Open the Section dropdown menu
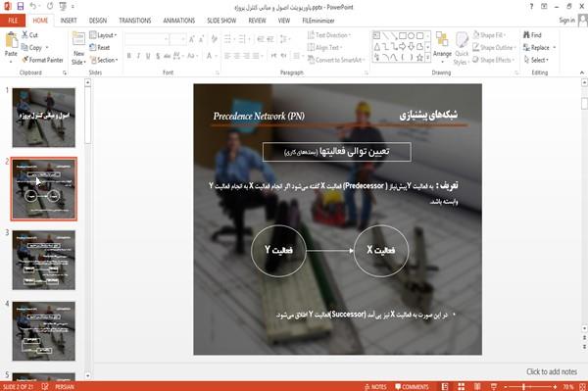The image size is (588, 391). (x=104, y=60)
